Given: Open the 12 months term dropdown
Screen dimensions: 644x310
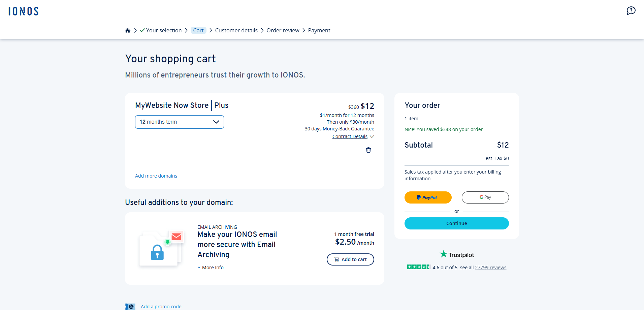Looking at the screenshot, I should (x=179, y=122).
